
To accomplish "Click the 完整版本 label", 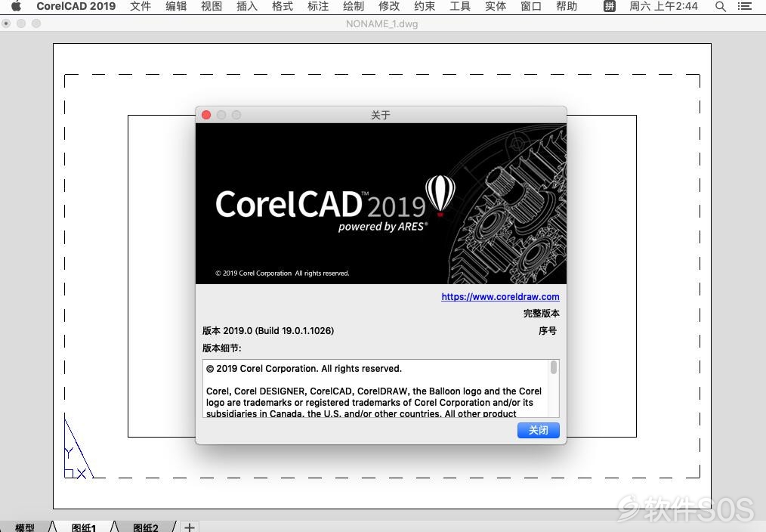I will tap(542, 313).
